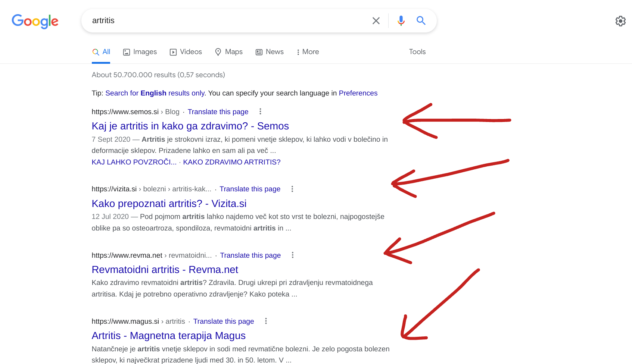Image resolution: width=632 pixels, height=364 pixels.
Task: Translate the semos.si result page
Action: [x=218, y=112]
